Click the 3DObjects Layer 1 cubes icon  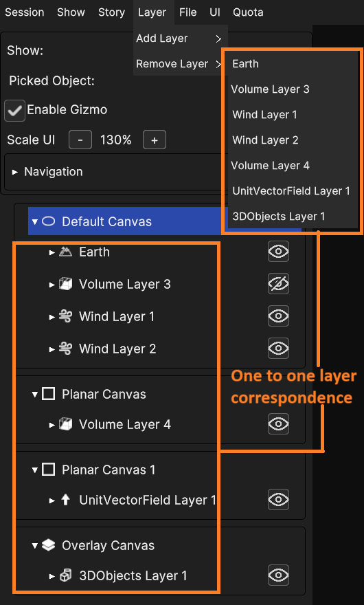tap(65, 576)
